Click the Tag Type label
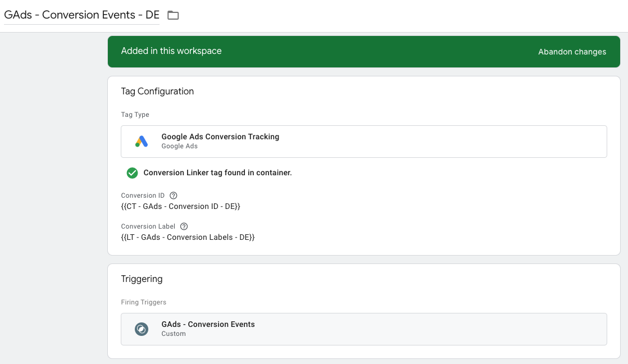 pyautogui.click(x=135, y=115)
